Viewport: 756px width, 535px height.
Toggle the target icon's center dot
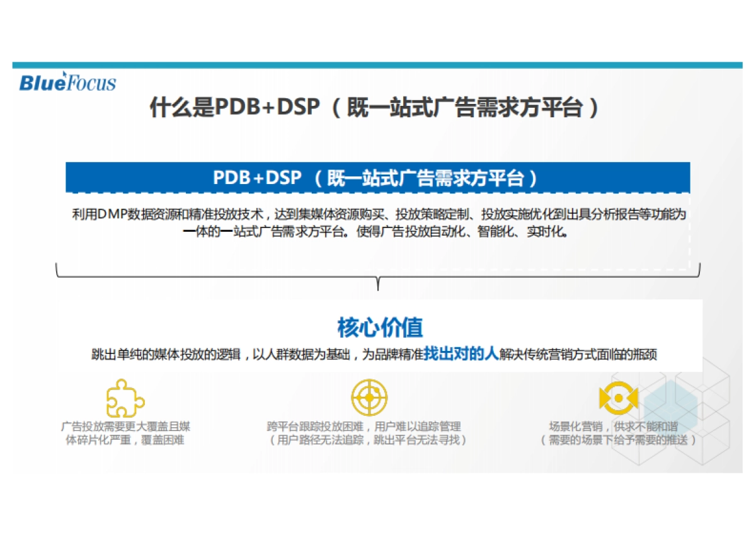click(370, 397)
